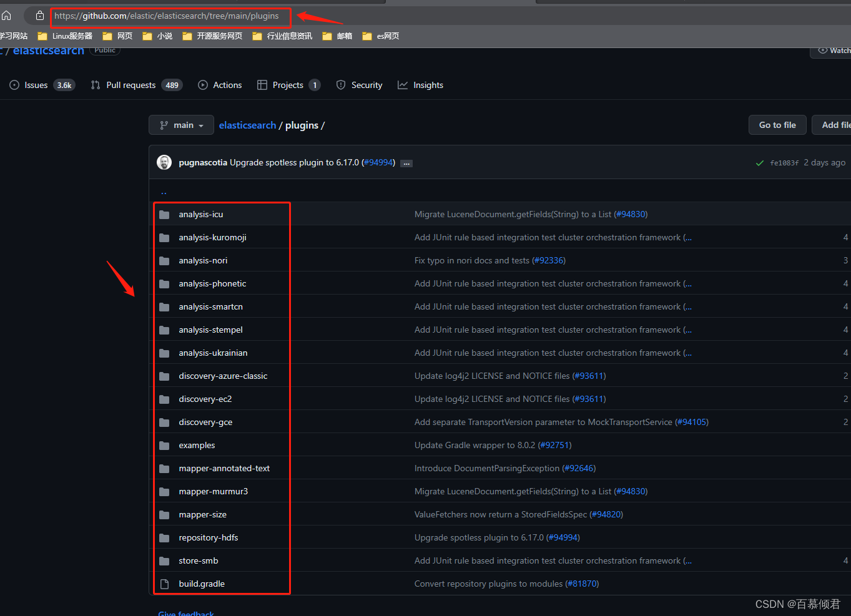Open the Pull requests tab
Viewport: 851px width, 616px height.
[x=136, y=85]
